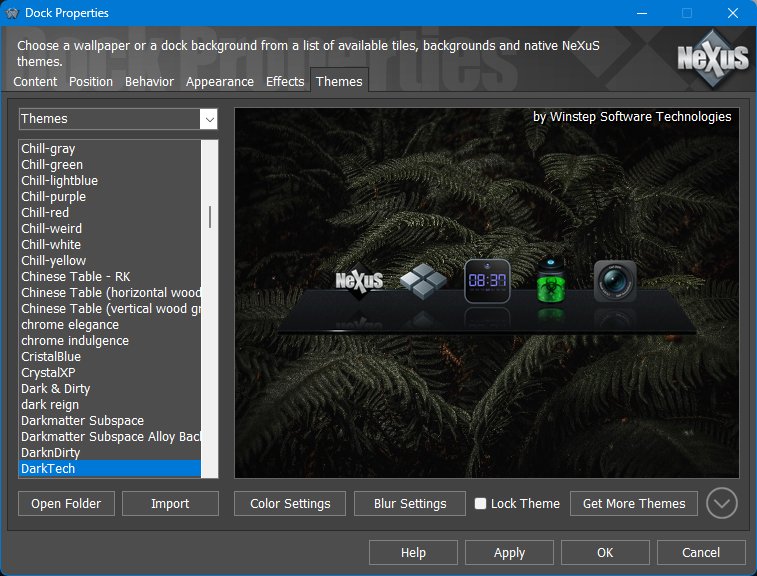This screenshot has width=757, height=576.
Task: Switch to the Appearance tab
Action: point(220,82)
